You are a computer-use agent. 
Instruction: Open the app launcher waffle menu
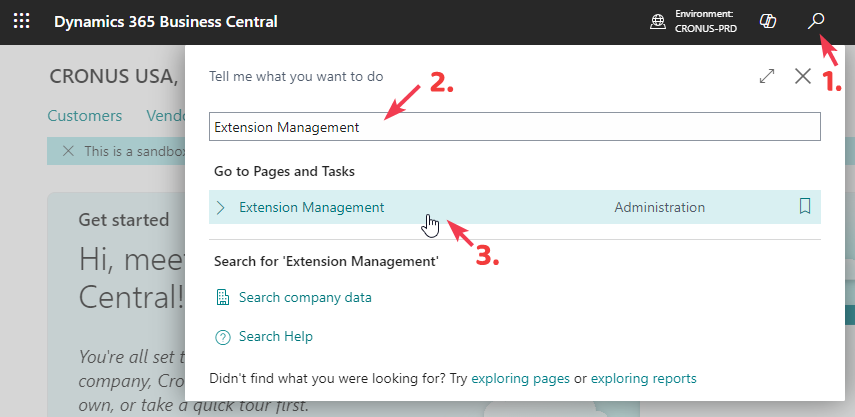pos(21,21)
